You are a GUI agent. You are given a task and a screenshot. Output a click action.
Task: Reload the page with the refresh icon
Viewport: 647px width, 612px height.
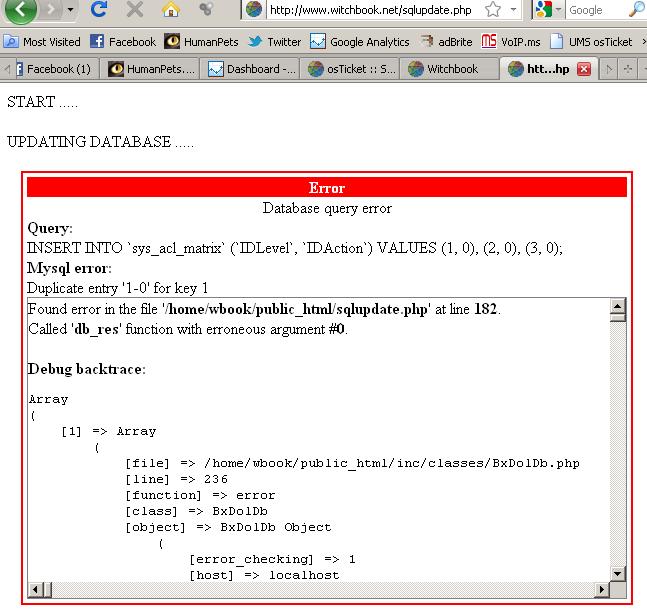99,9
